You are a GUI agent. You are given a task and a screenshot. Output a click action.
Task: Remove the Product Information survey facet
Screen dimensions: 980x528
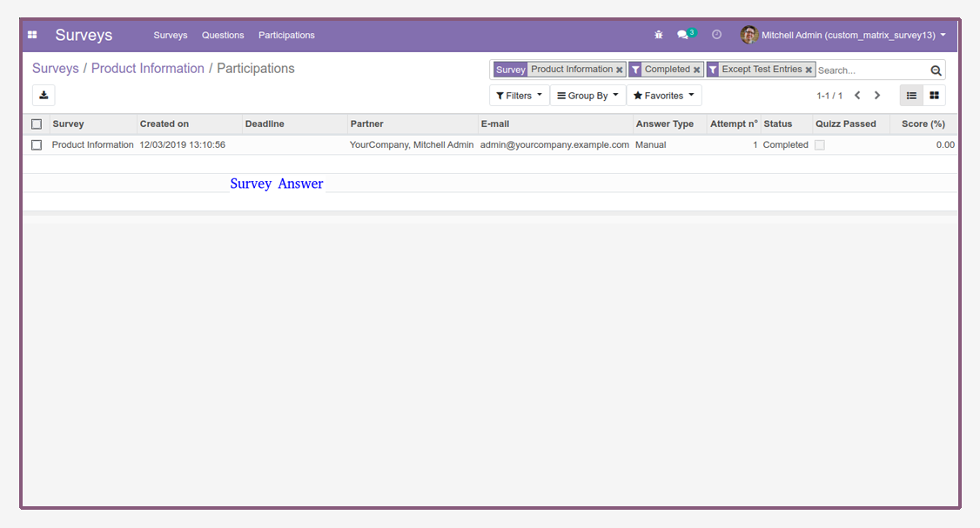click(x=620, y=70)
